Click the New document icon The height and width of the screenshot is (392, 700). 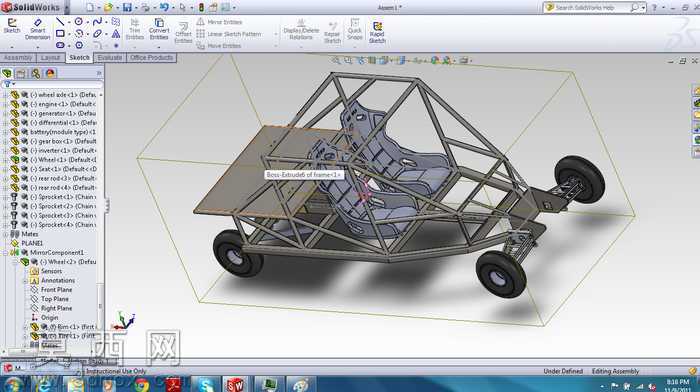point(90,7)
